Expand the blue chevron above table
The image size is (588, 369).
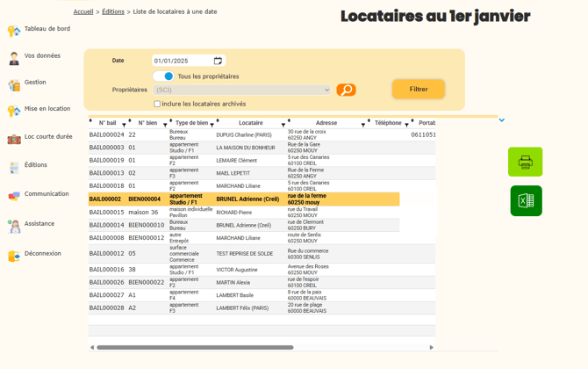pyautogui.click(x=502, y=120)
